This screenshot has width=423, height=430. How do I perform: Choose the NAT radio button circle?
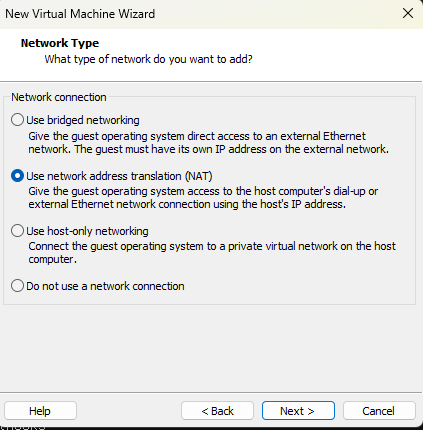(x=17, y=176)
